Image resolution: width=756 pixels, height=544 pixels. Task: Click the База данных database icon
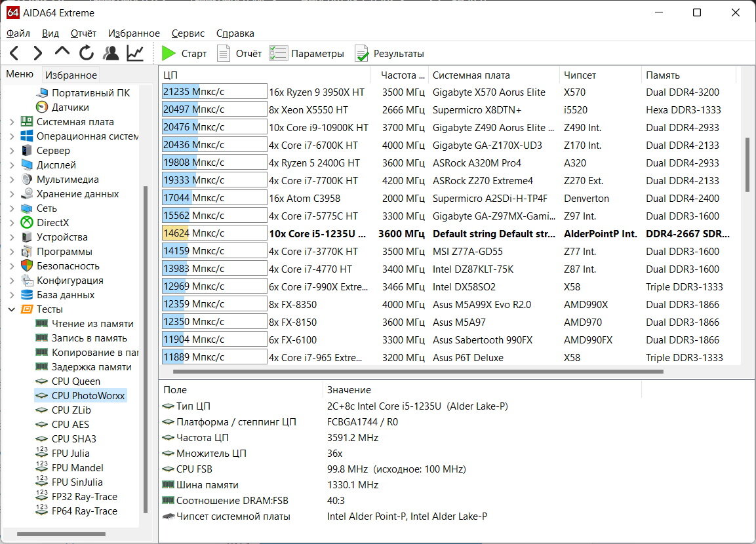coord(27,295)
